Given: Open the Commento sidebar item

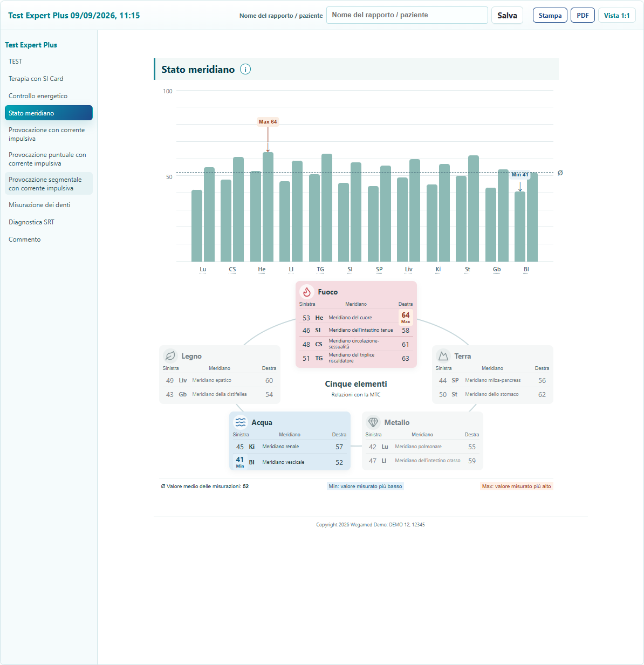Looking at the screenshot, I should (x=49, y=239).
